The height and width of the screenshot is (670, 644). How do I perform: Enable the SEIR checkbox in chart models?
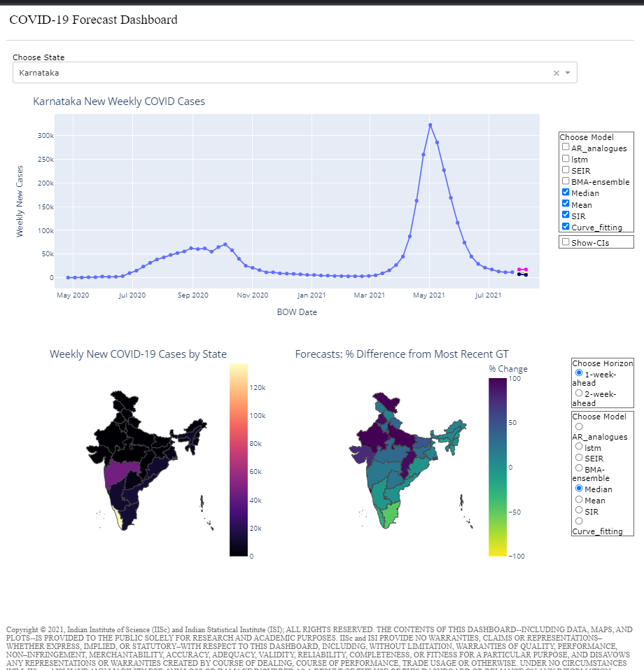566,169
